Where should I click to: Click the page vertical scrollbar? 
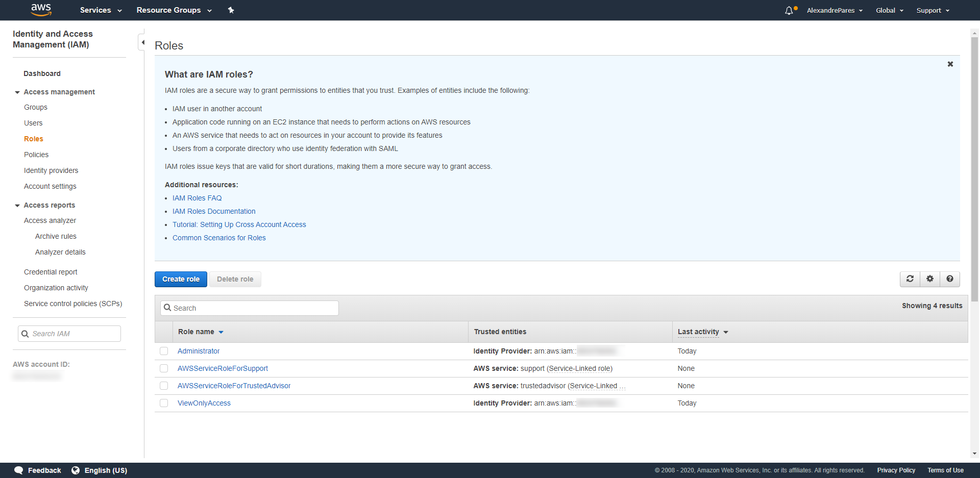pos(974,168)
